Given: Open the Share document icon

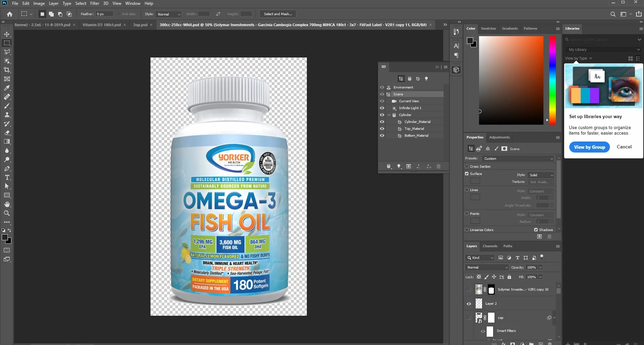Looking at the screenshot, I should tap(638, 14).
